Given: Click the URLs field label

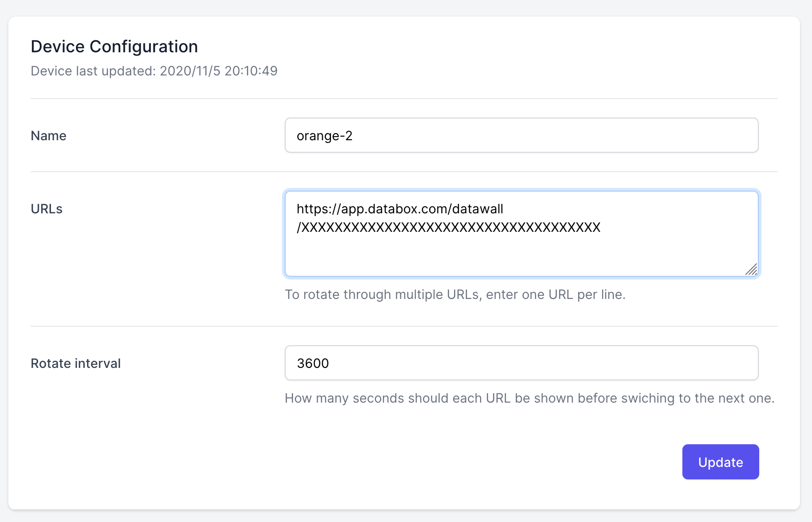Looking at the screenshot, I should point(46,209).
